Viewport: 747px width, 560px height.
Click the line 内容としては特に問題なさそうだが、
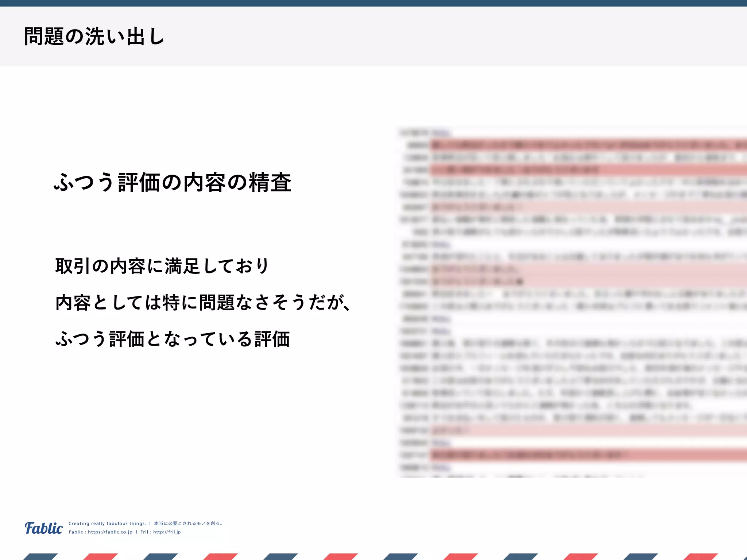pyautogui.click(x=203, y=302)
